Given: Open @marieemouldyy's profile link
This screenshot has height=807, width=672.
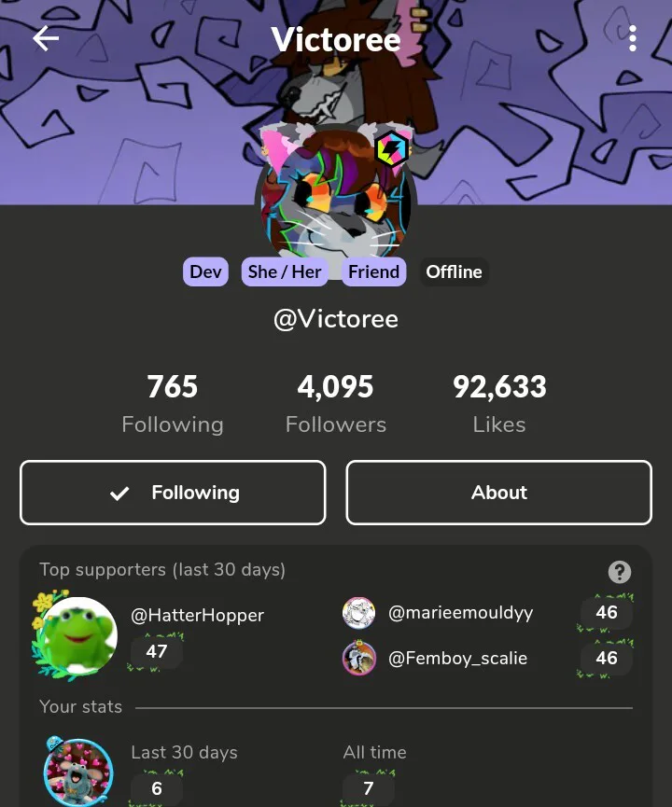Looking at the screenshot, I should [x=461, y=613].
